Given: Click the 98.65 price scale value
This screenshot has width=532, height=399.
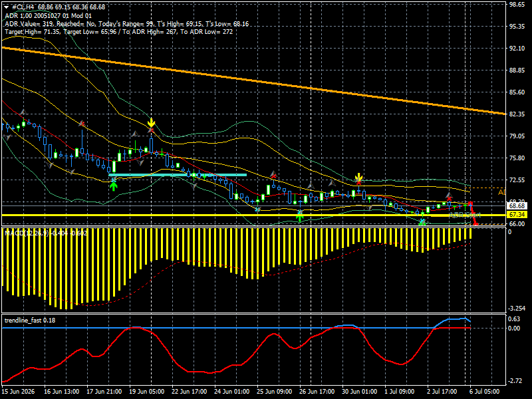Looking at the screenshot, I should (x=517, y=5).
